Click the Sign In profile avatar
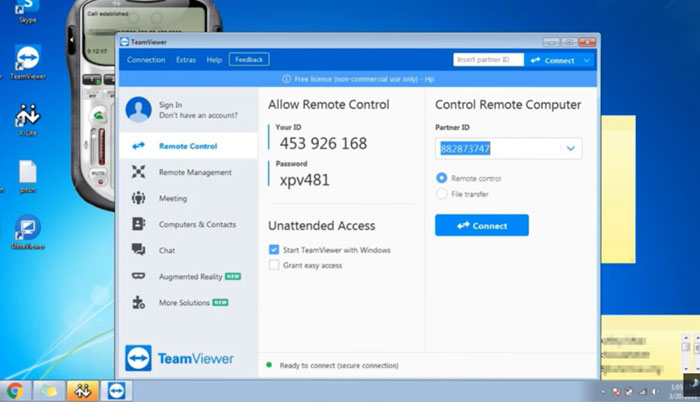The image size is (700, 402). tap(138, 110)
